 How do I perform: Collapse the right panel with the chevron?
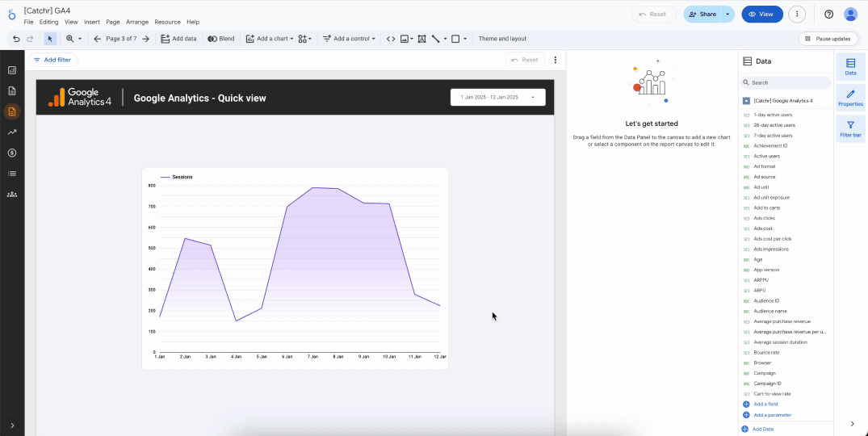pos(853,424)
